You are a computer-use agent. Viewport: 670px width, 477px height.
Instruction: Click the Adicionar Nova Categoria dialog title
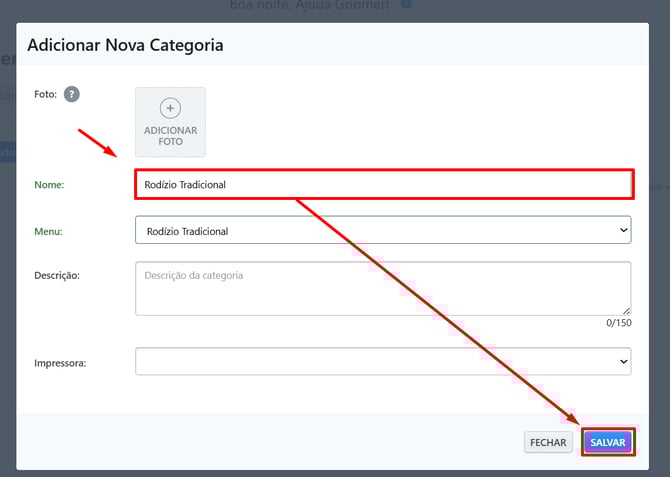125,45
